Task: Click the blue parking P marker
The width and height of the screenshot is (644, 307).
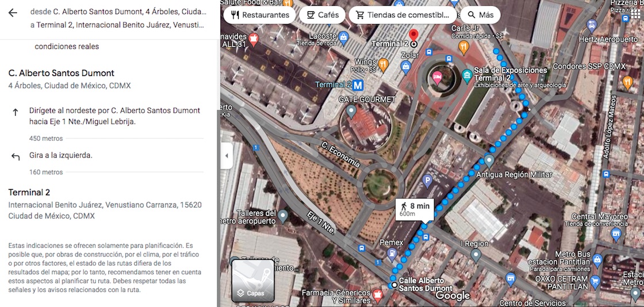Action: click(x=428, y=181)
